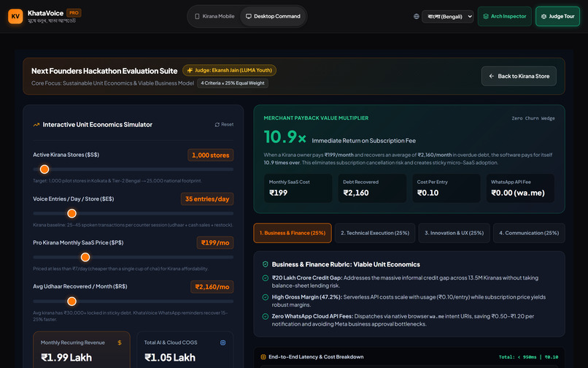The image size is (588, 368).
Task: Click the 1,000 stores value badge
Action: click(x=210, y=155)
